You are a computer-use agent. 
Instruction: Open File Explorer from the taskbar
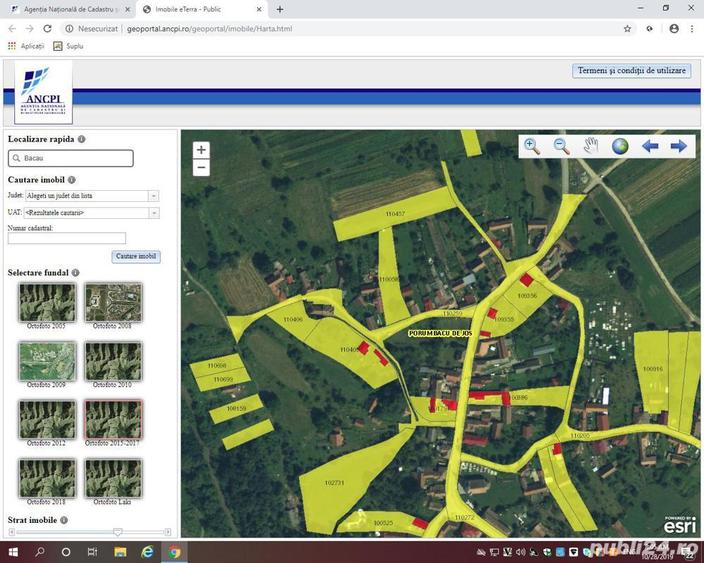(120, 552)
